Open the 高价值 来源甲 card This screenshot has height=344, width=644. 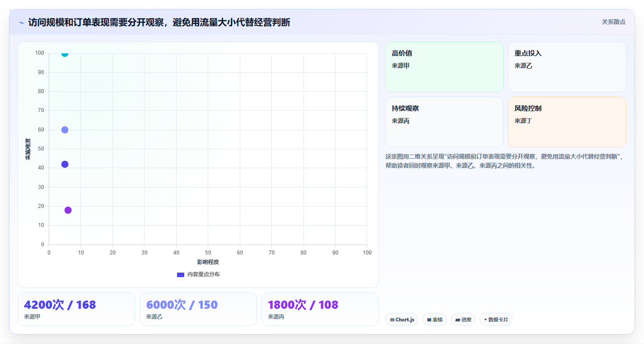click(x=444, y=67)
